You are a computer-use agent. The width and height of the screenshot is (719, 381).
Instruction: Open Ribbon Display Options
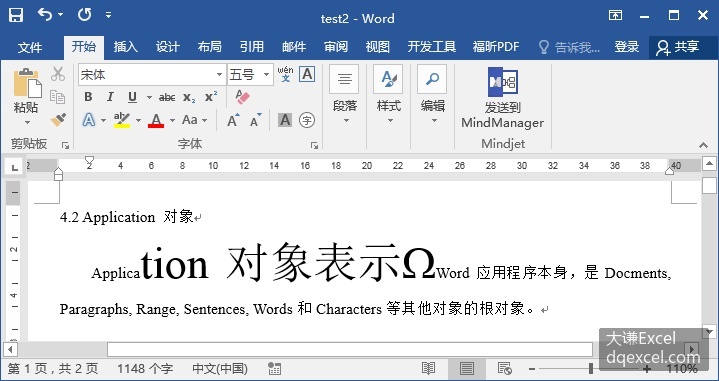point(615,15)
